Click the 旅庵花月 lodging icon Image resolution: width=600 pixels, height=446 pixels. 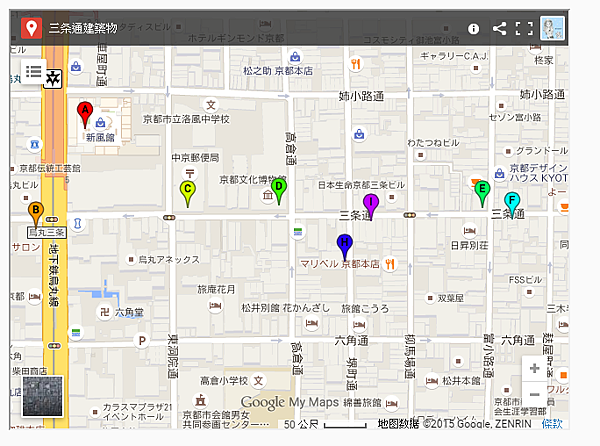point(215,306)
